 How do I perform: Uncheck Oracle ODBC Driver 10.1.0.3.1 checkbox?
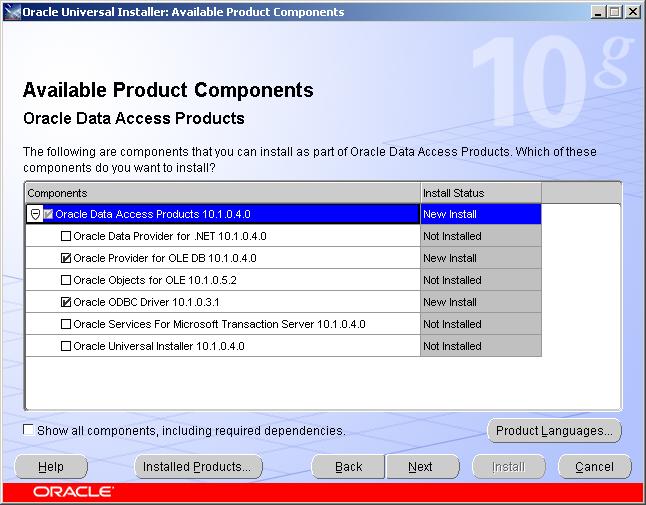[x=66, y=302]
